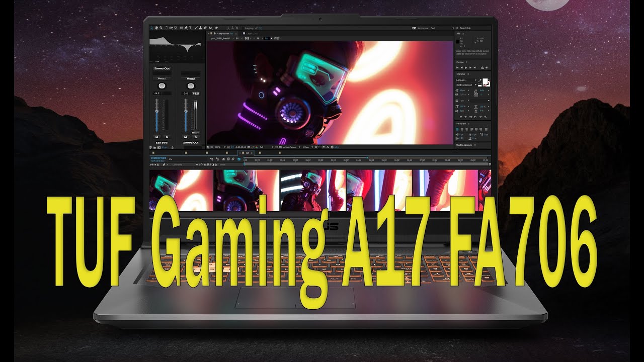Click the Faux Bold button
The height and width of the screenshot is (362, 644).
461,117
